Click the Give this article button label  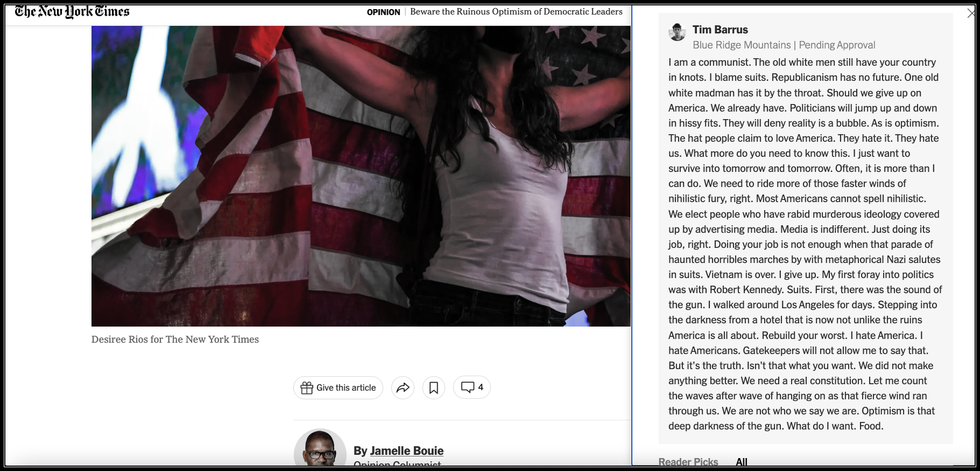pos(346,387)
